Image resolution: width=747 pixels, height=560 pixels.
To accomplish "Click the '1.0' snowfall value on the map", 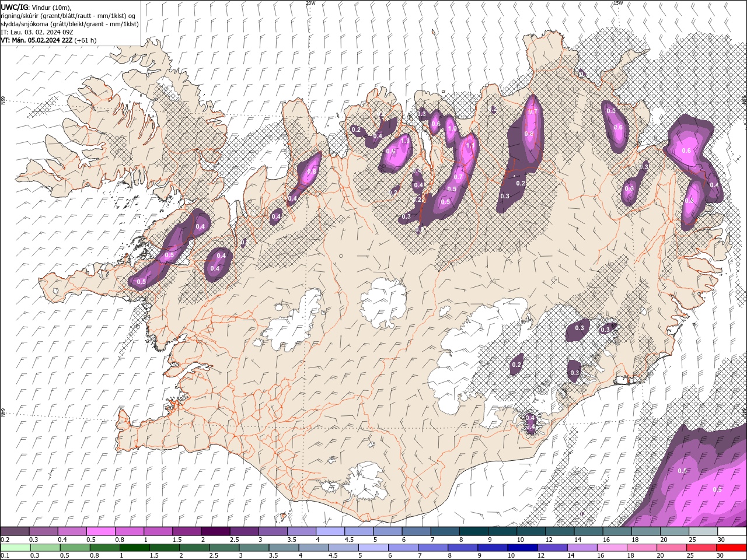I will 451,129.
